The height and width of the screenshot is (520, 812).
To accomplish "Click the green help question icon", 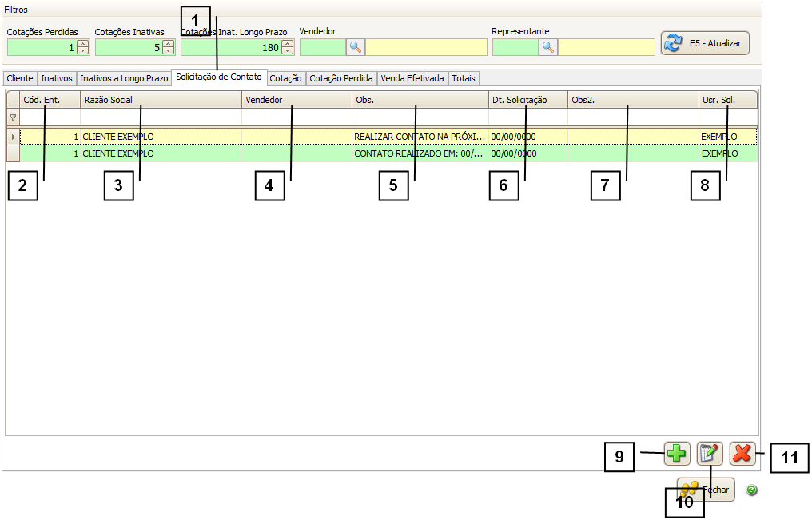I will 751,490.
